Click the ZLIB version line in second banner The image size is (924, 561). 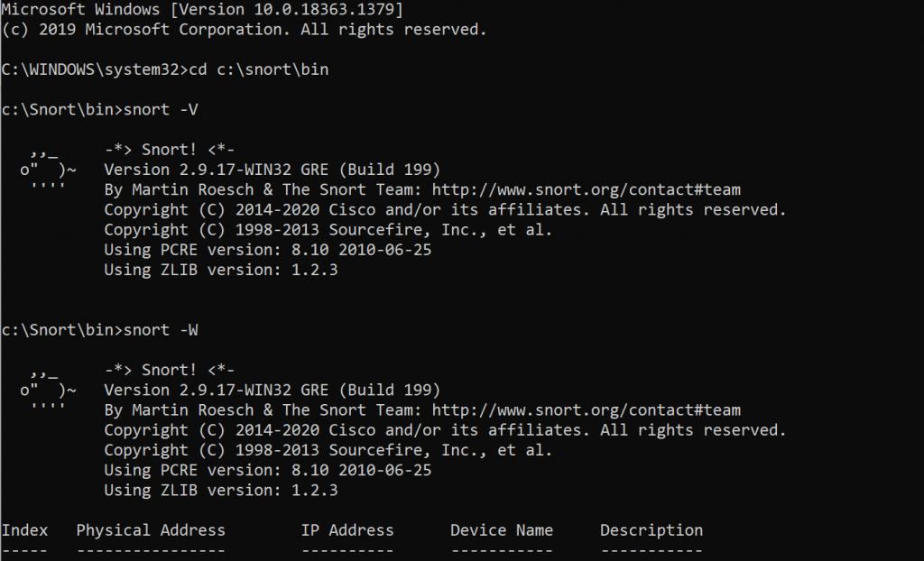220,490
